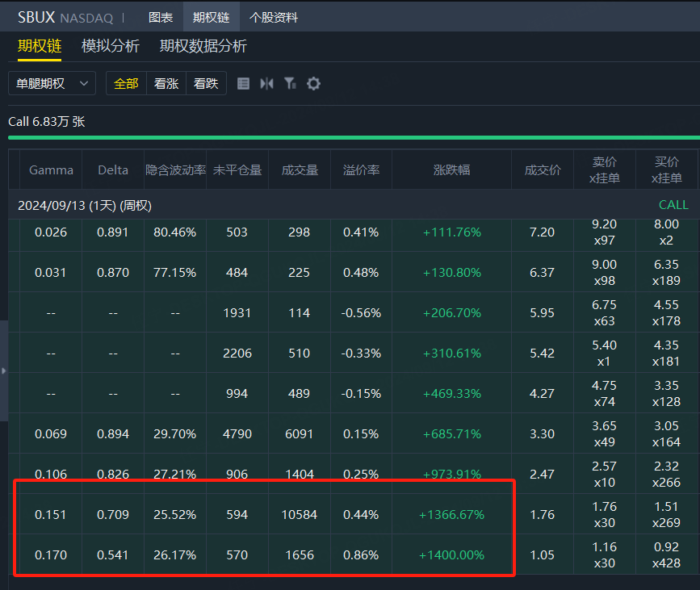Click the list view layout icon

click(243, 83)
